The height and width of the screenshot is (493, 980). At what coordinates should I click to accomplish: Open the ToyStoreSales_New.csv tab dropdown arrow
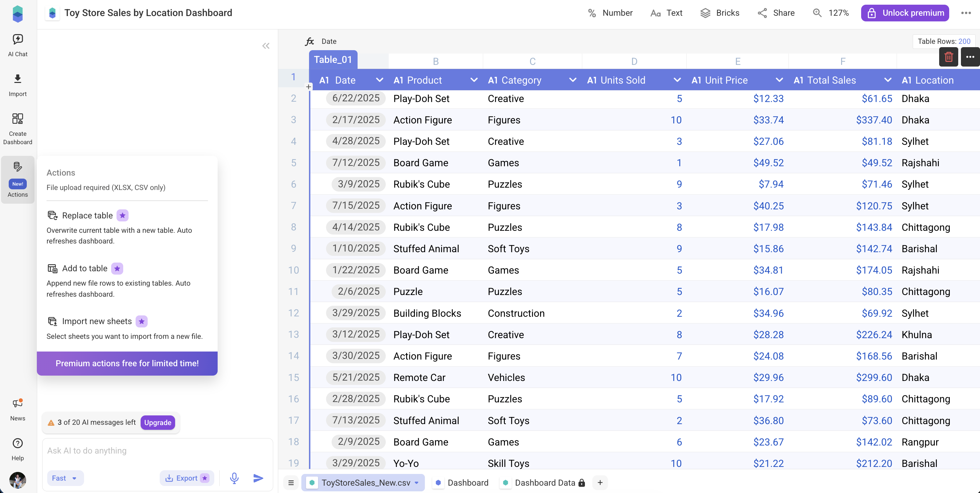click(x=417, y=483)
